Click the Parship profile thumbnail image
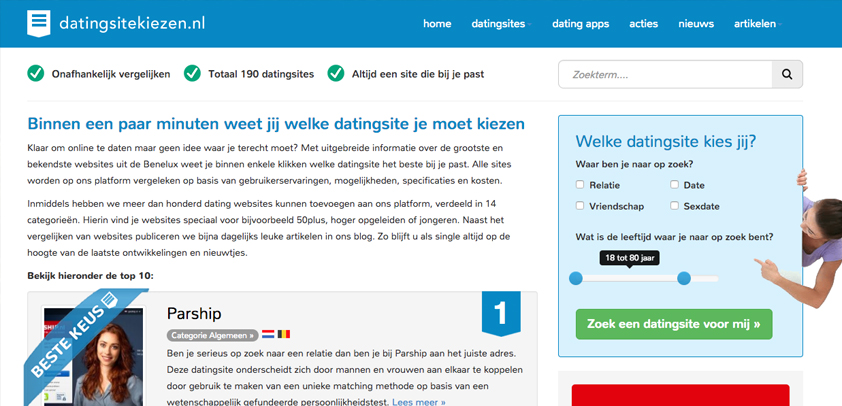 coord(94,356)
